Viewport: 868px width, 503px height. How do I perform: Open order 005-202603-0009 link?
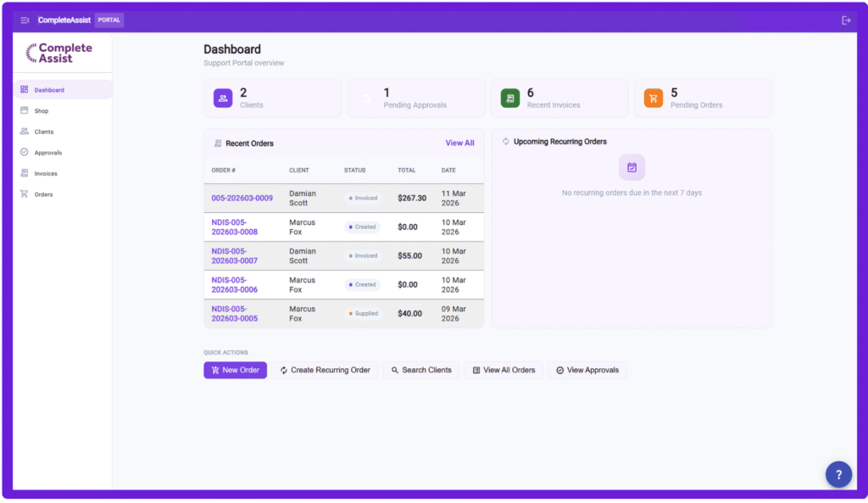pos(242,198)
